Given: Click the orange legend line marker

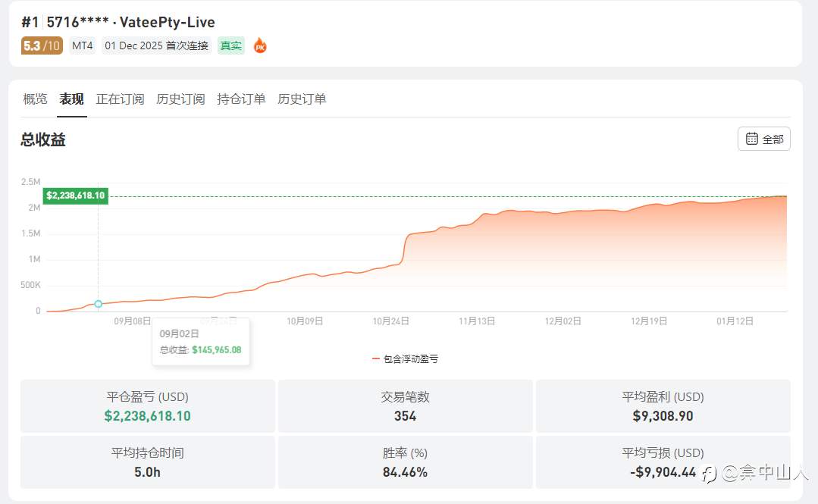Looking at the screenshot, I should (x=376, y=358).
